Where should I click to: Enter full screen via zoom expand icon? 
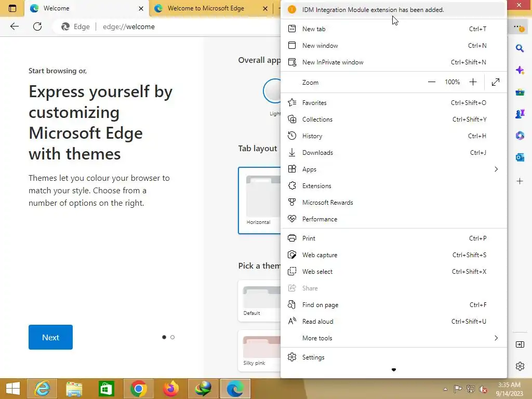(495, 82)
